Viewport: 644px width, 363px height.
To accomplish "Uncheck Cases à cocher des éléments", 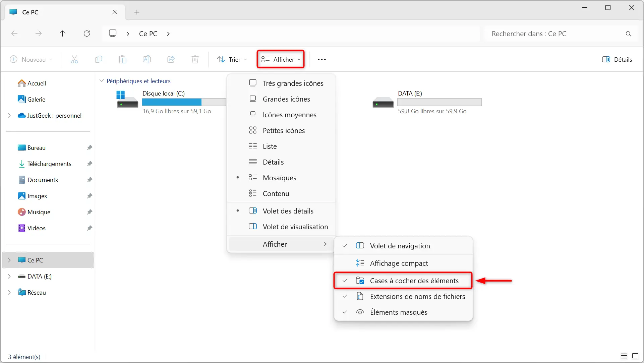I will pyautogui.click(x=403, y=281).
